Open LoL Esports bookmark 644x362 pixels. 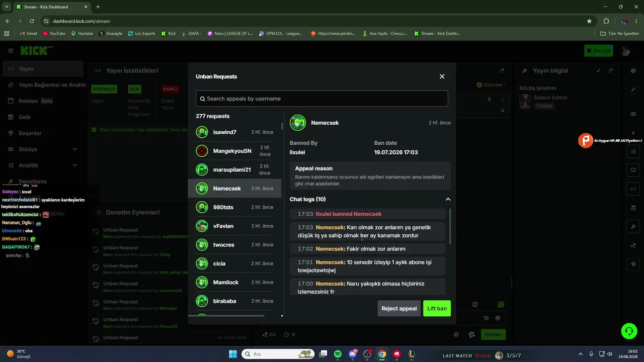142,34
